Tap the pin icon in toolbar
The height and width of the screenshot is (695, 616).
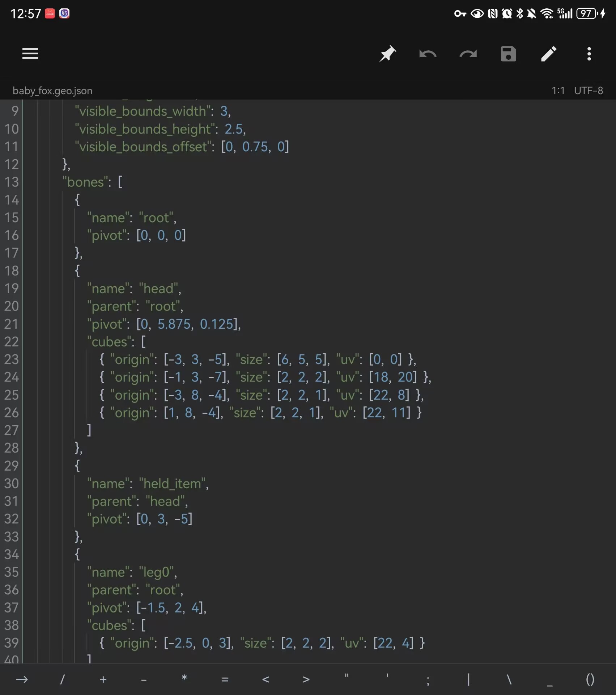(387, 54)
